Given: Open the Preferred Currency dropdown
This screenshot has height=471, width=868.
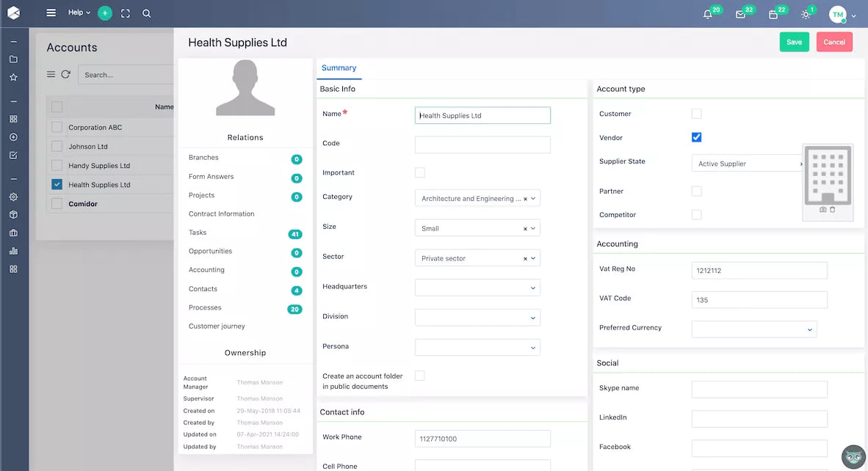Looking at the screenshot, I should point(754,329).
